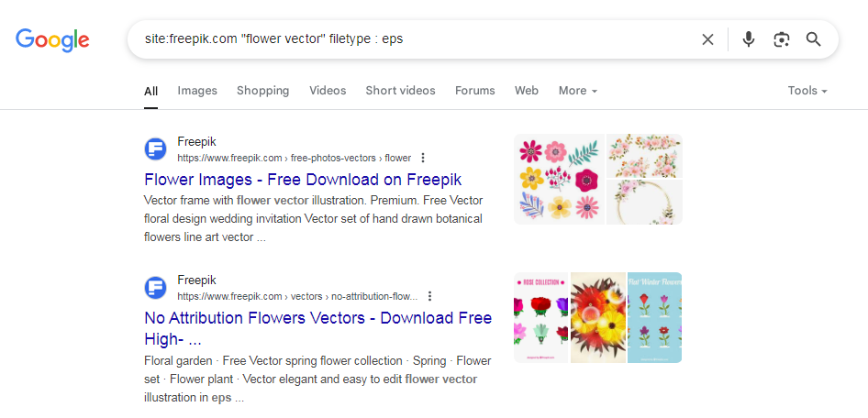Start voice search with microphone icon

(749, 39)
